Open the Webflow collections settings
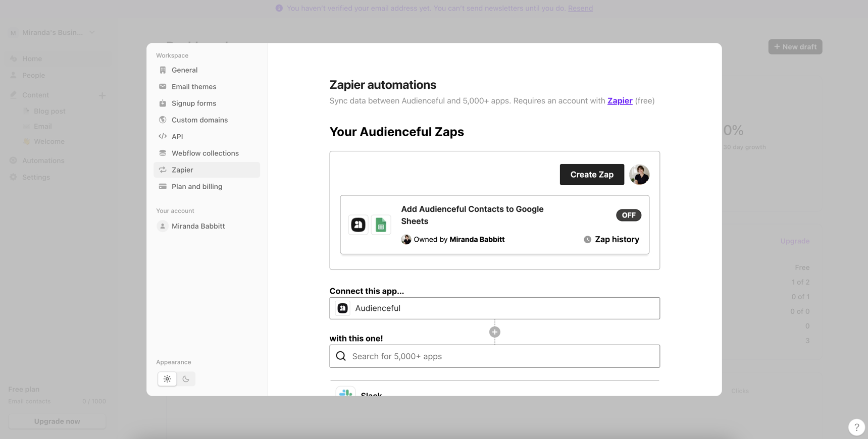This screenshot has width=868, height=439. 205,153
